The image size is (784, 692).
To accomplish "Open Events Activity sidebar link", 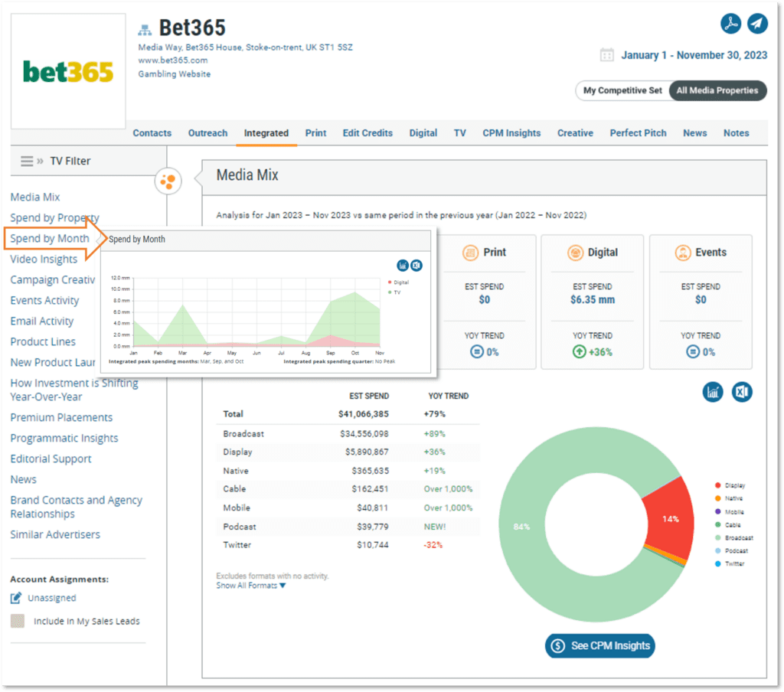I will 44,301.
